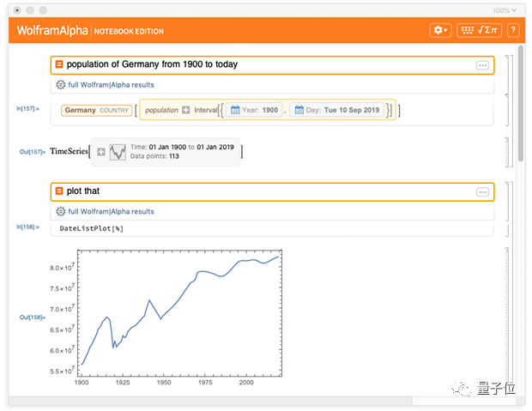The width and height of the screenshot is (532, 411).
Task: Select the In[158] cell label
Action: [x=27, y=227]
